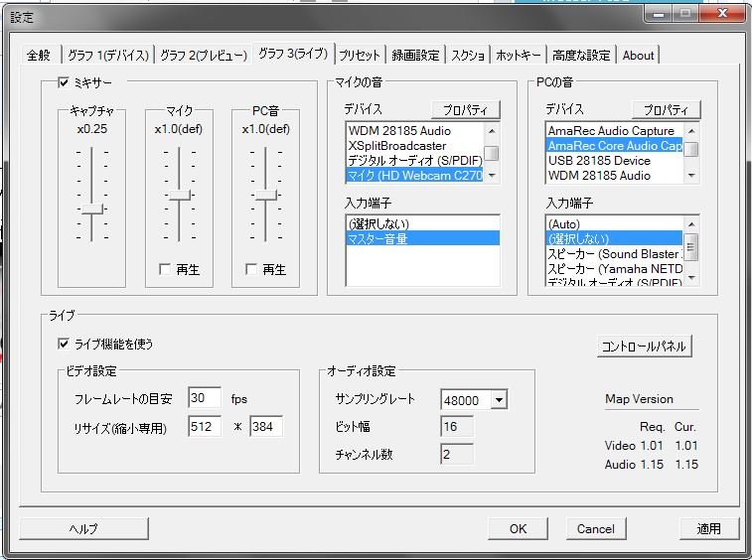The image size is (752, 560).
Task: Click the resize width field showing 512
Action: pos(205,426)
